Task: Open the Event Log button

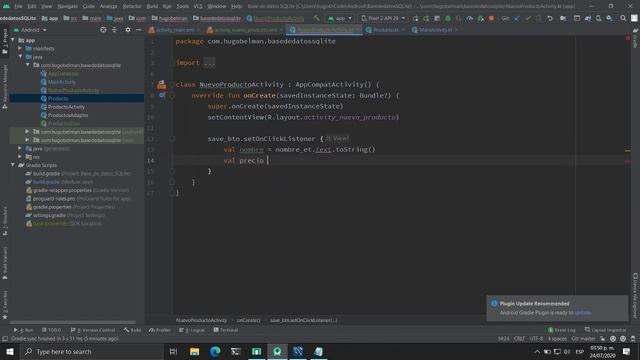Action: 562,330
